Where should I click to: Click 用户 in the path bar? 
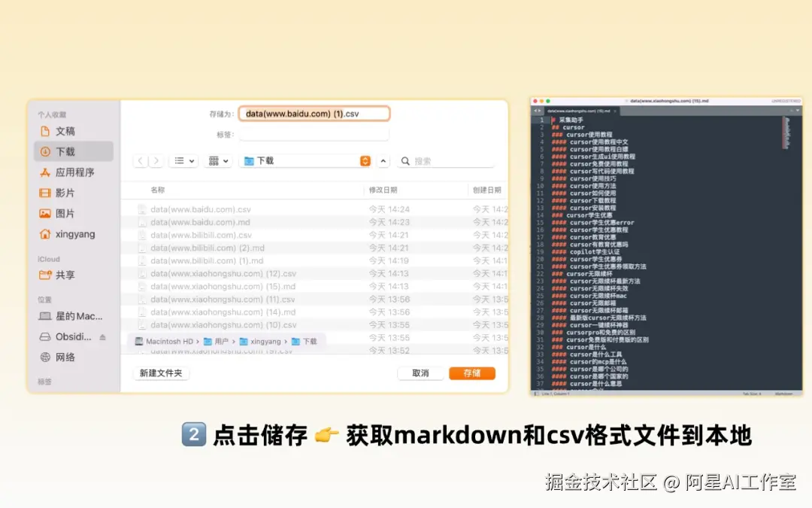(x=216, y=341)
